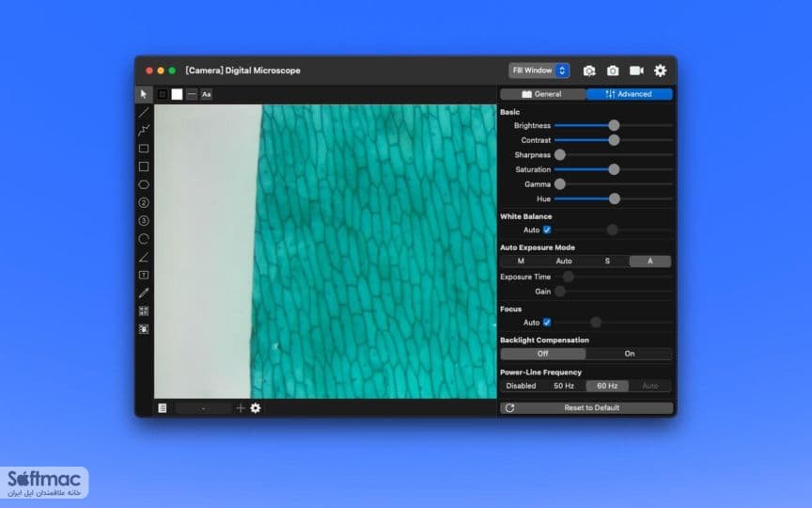Click the Brightness slider handle

(x=614, y=125)
